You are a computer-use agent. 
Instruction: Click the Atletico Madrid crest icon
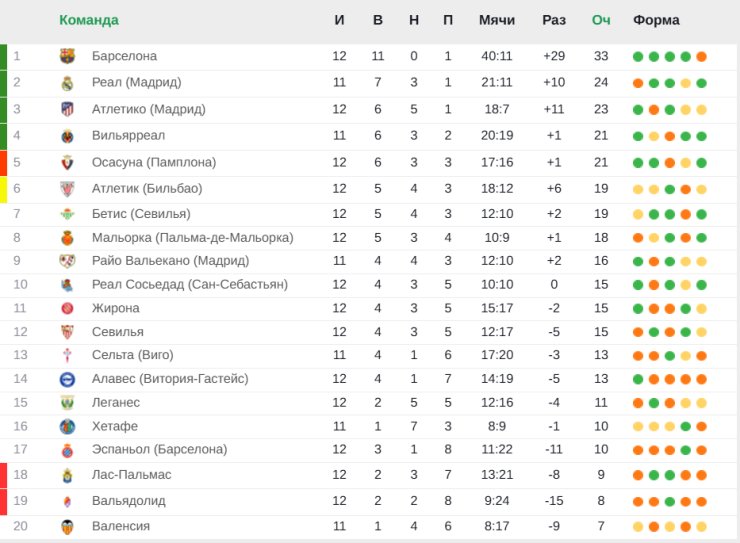tap(67, 109)
